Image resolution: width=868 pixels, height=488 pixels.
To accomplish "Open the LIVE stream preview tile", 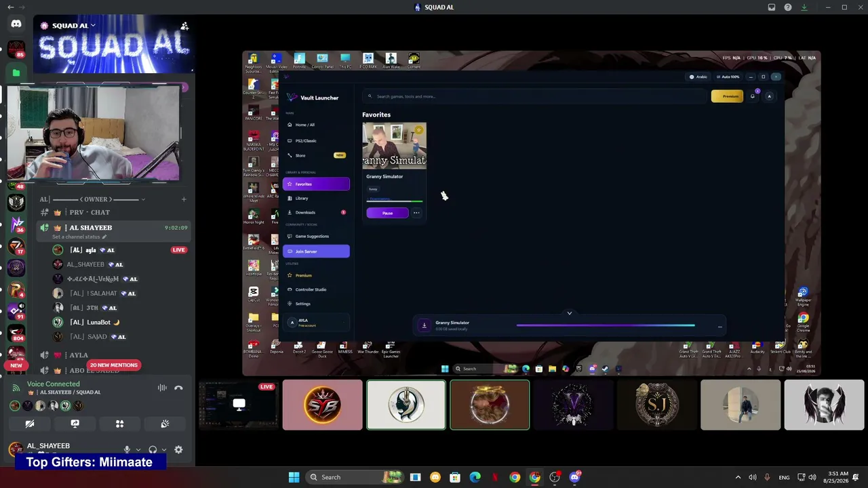I will [238, 405].
